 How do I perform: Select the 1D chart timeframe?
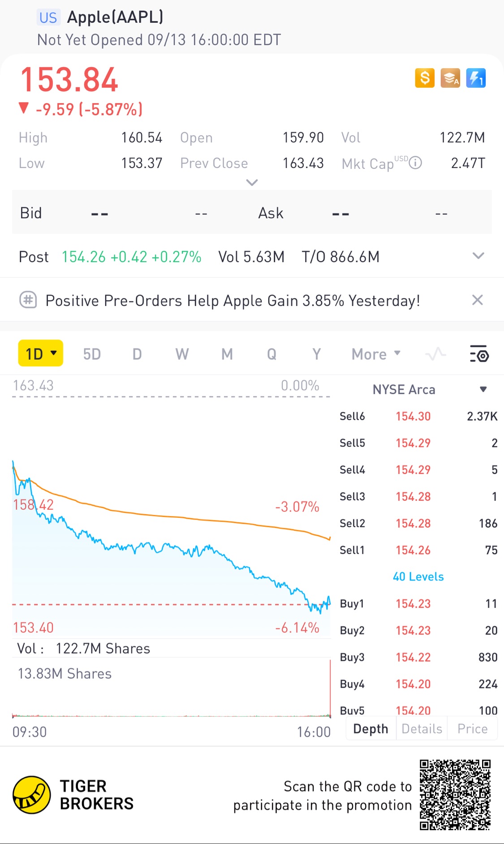[x=40, y=353]
